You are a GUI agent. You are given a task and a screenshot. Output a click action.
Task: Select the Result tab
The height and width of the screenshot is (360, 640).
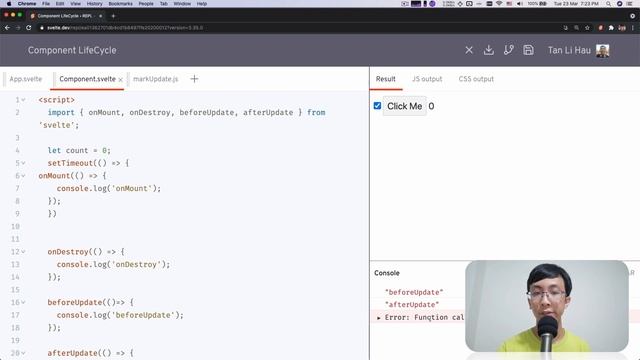(x=386, y=79)
